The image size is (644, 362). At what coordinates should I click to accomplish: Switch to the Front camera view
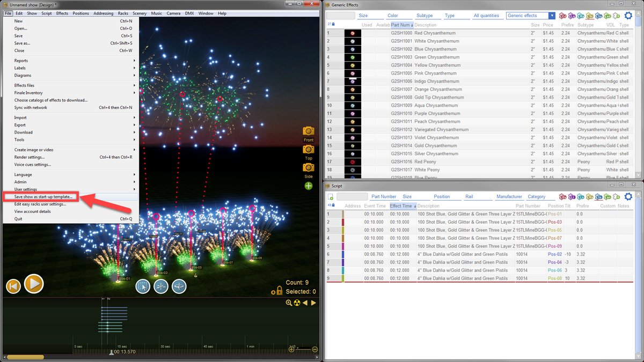pos(308,131)
